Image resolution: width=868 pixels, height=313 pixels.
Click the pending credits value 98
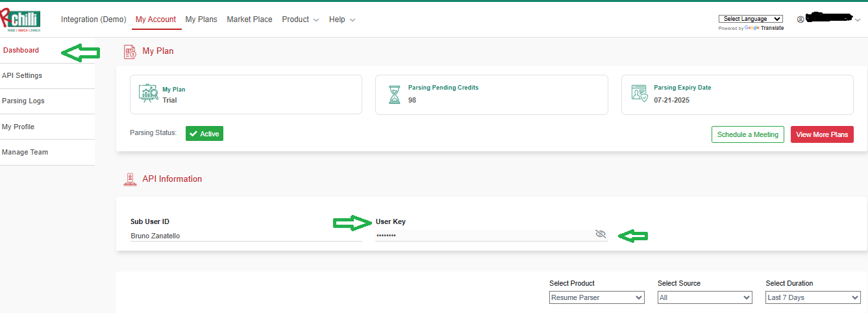click(412, 100)
